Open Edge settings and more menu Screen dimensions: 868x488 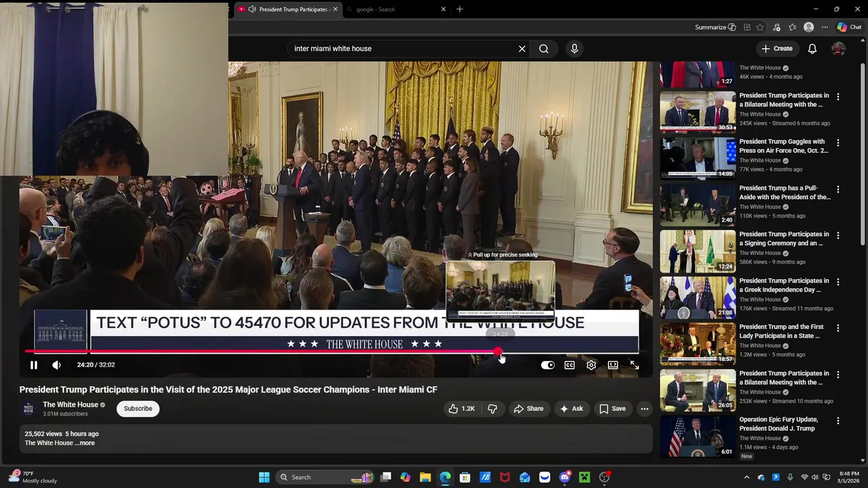pos(825,27)
